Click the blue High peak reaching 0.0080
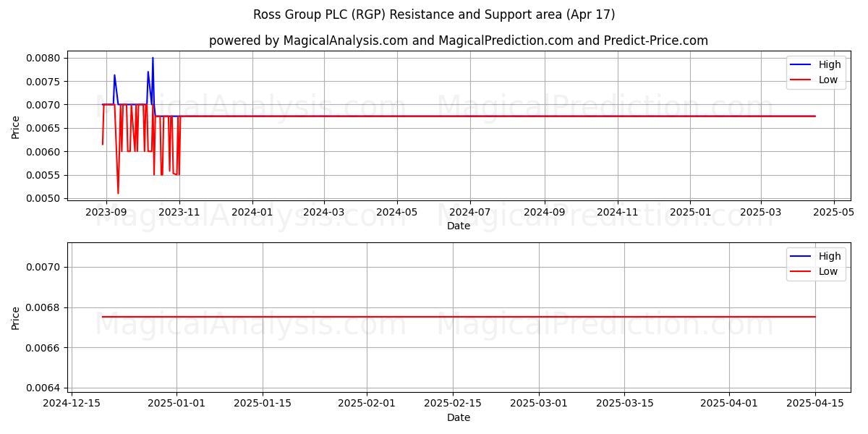 pyautogui.click(x=153, y=59)
